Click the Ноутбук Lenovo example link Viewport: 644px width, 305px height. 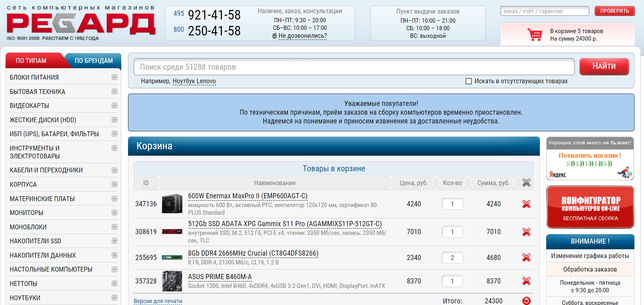tap(194, 81)
